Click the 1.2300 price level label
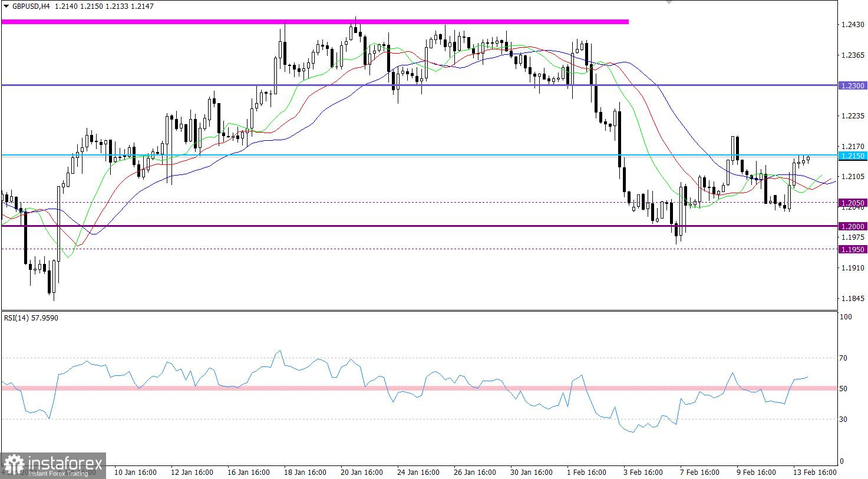 (853, 85)
